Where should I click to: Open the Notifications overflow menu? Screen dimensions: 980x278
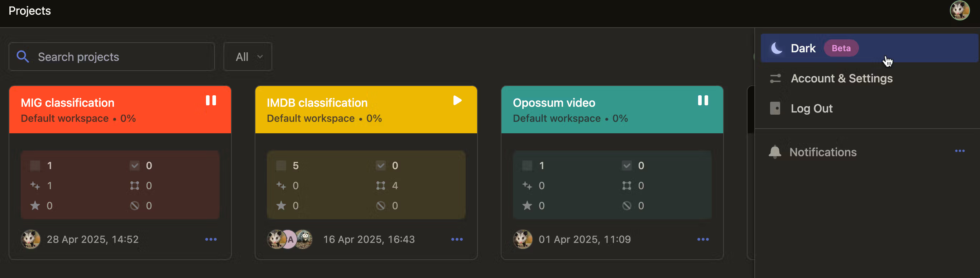coord(960,152)
